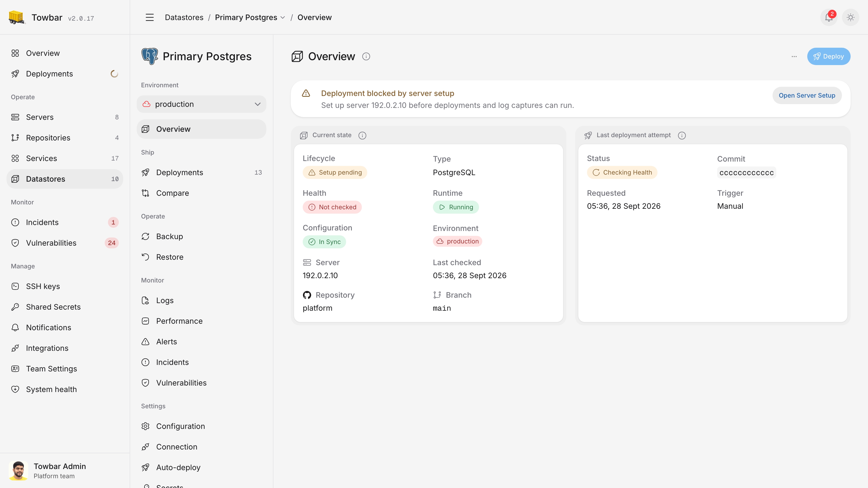
Task: Click the warning triangle in the blocked banner
Action: point(306,93)
